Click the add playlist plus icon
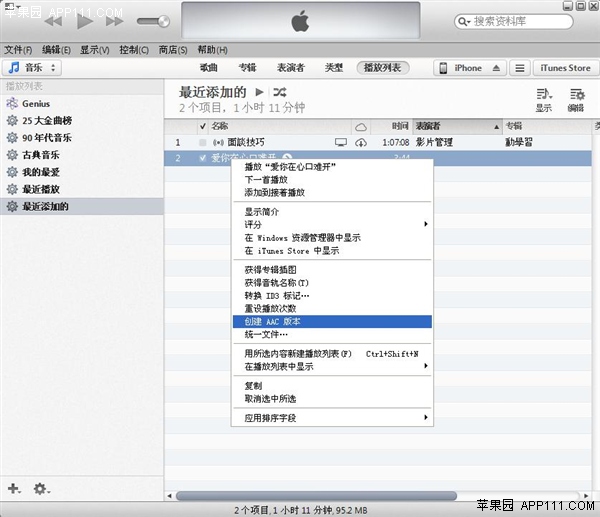Screen dimensions: 600x517 click(x=14, y=488)
